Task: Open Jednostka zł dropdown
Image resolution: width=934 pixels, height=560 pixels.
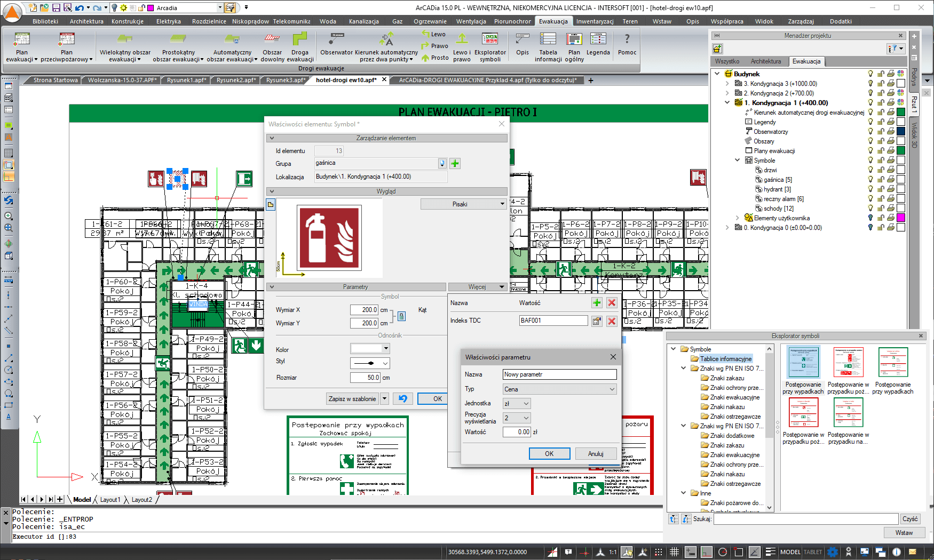Action: click(x=517, y=404)
